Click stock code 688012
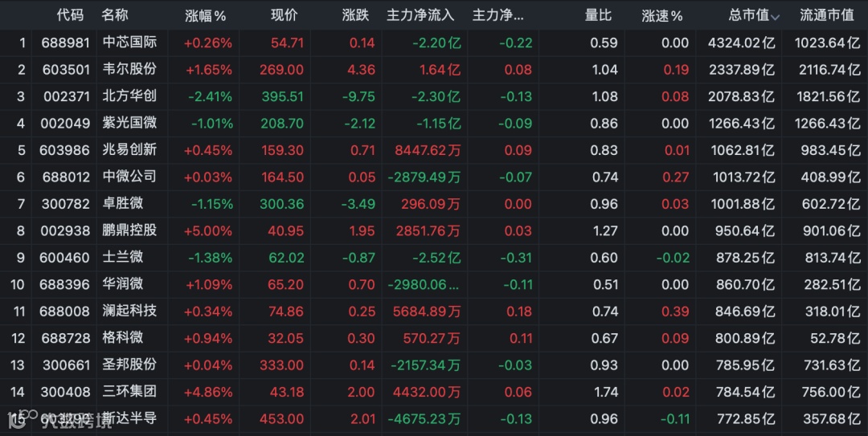 pos(65,177)
